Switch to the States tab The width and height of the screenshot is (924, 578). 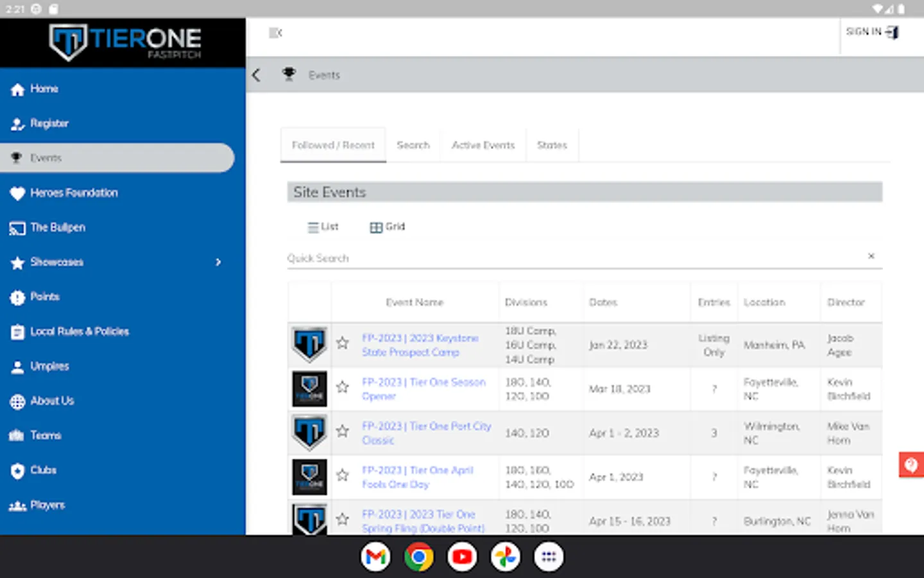pos(552,145)
